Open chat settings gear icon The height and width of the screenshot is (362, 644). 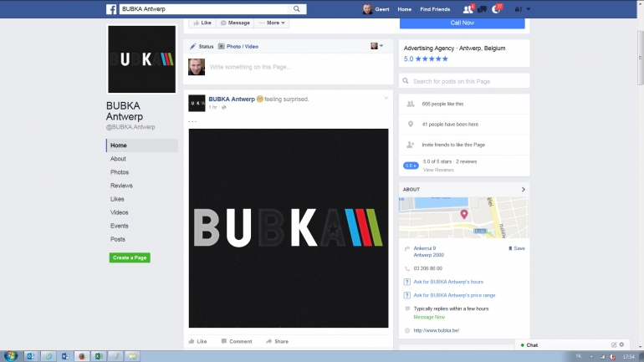621,344
